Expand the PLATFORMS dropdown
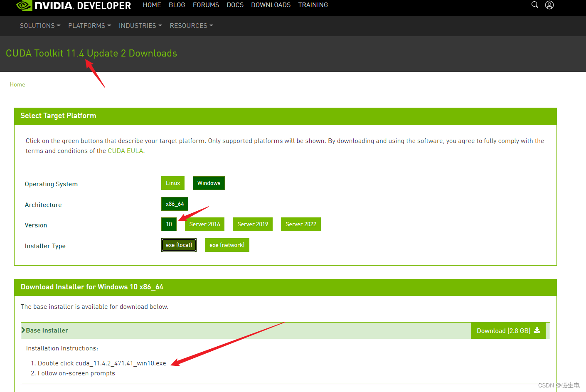Viewport: 586px width, 392px height. tap(90, 26)
